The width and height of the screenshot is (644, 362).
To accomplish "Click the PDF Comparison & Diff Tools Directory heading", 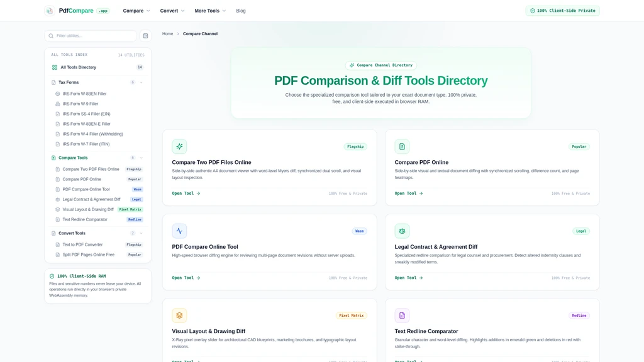I will click(380, 80).
